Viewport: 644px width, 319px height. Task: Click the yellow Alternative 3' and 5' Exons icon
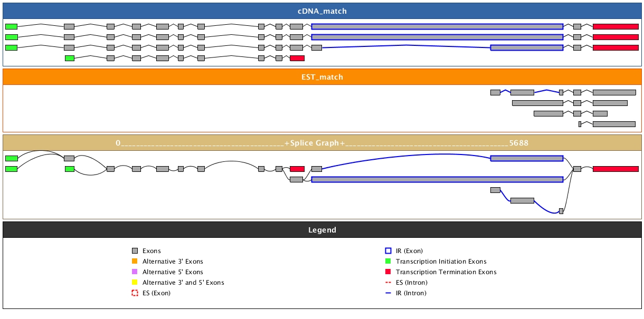(135, 283)
